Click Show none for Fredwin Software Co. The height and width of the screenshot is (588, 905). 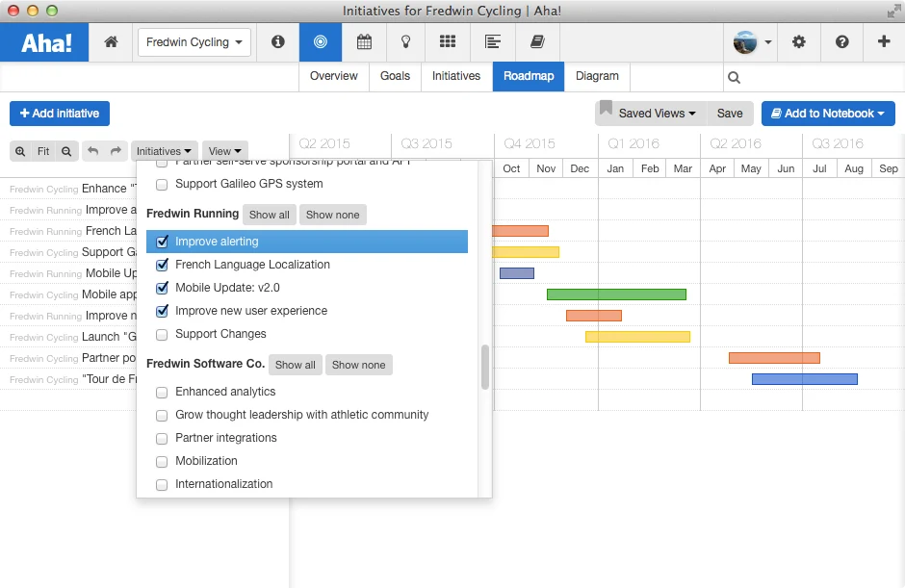pyautogui.click(x=358, y=365)
